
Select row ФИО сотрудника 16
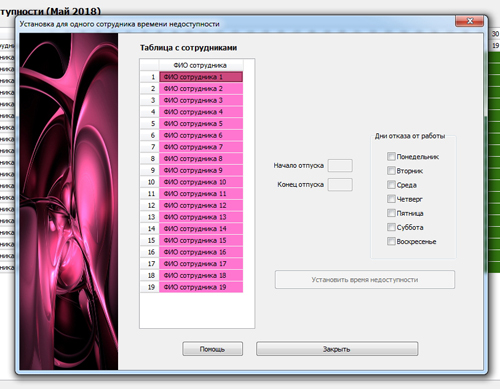click(x=201, y=252)
